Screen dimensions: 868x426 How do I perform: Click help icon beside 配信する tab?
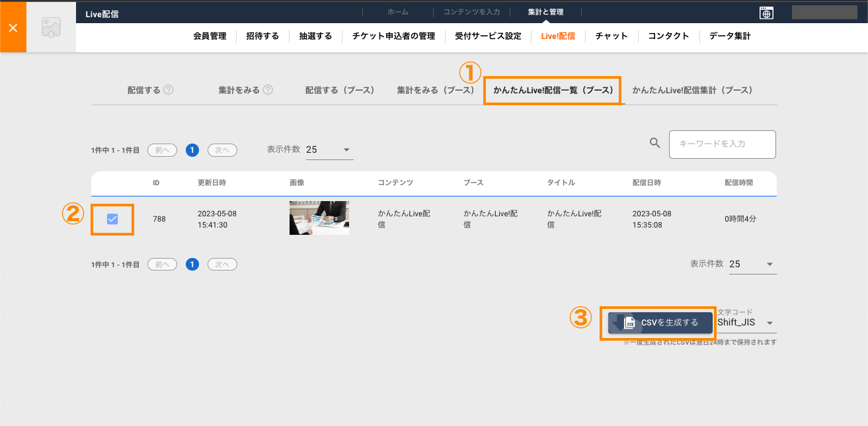coord(169,90)
